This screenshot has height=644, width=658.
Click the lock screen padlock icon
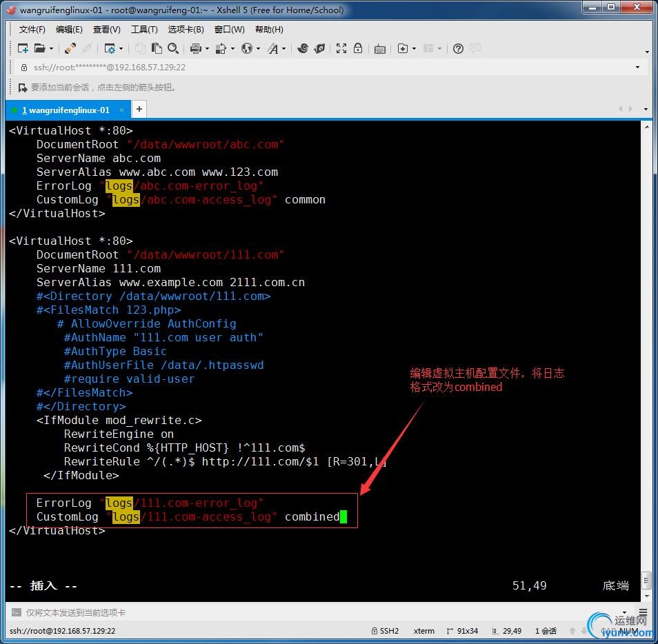358,48
